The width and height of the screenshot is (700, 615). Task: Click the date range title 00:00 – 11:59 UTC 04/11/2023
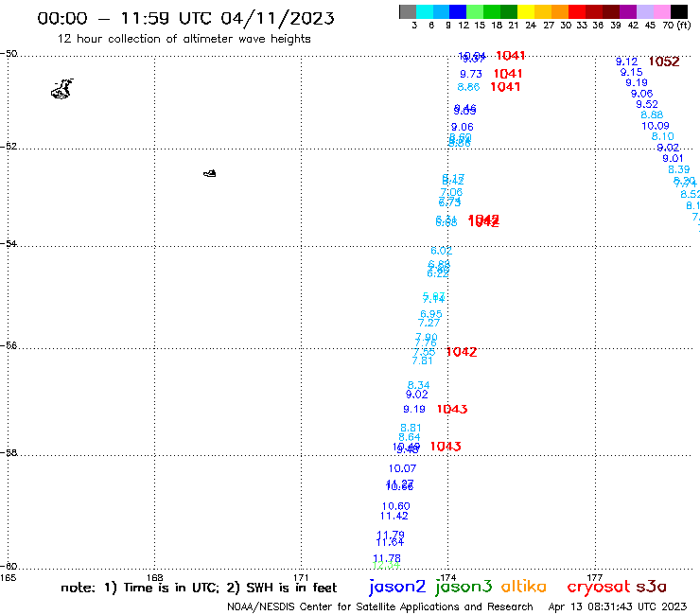click(185, 18)
